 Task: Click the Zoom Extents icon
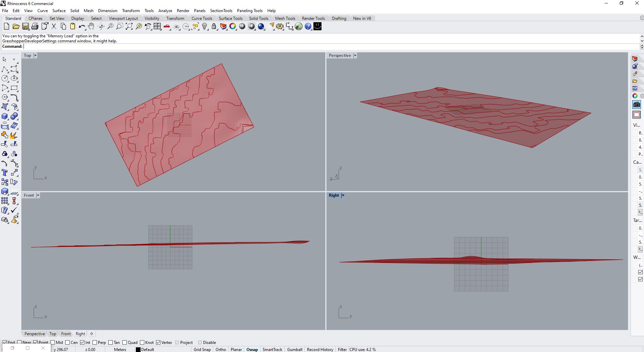point(129,27)
